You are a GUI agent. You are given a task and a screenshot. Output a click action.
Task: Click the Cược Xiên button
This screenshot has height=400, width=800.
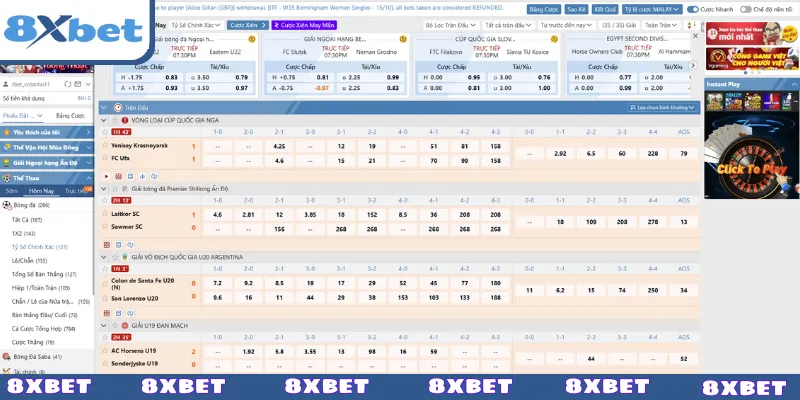[x=248, y=25]
